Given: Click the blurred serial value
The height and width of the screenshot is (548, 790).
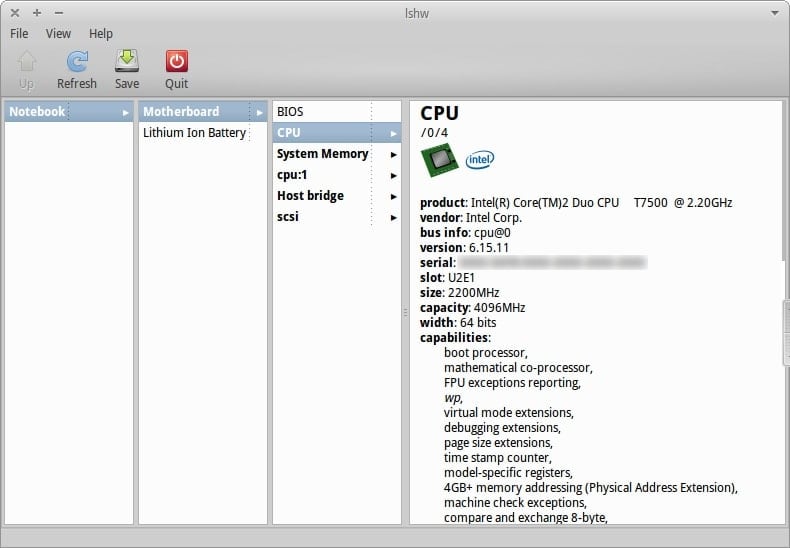Looking at the screenshot, I should [552, 262].
